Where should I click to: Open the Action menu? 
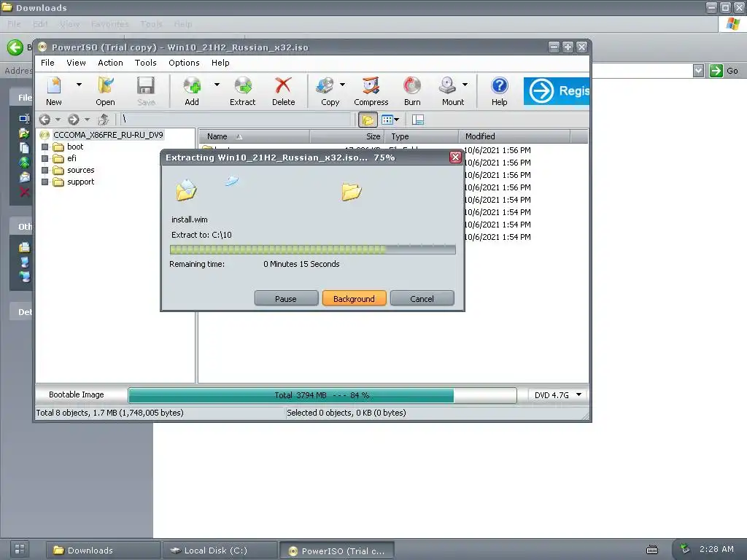coord(111,63)
